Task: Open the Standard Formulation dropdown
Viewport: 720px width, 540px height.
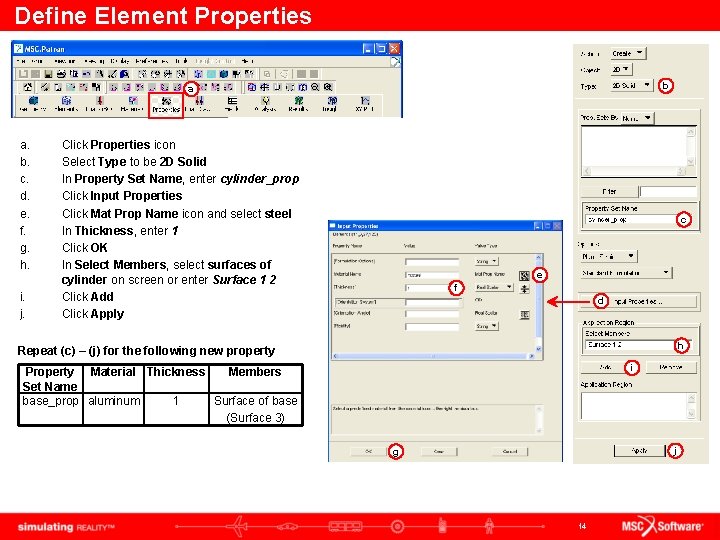Action: (626, 273)
